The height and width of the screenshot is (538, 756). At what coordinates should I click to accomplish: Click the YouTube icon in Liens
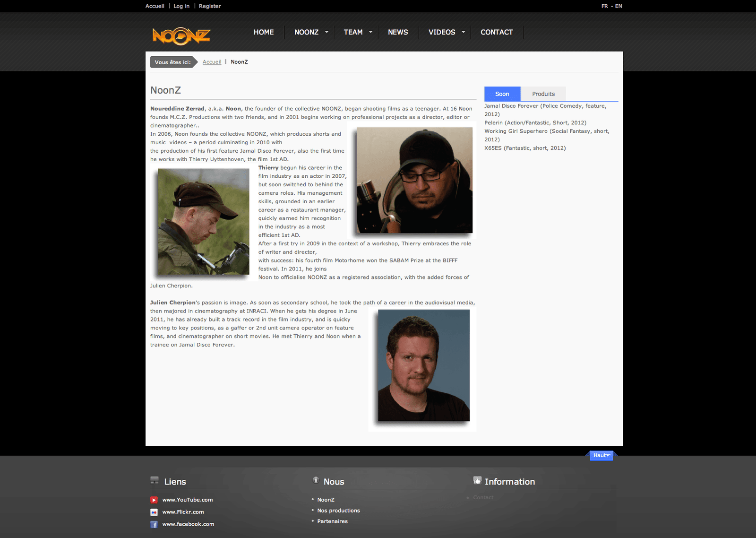(154, 500)
